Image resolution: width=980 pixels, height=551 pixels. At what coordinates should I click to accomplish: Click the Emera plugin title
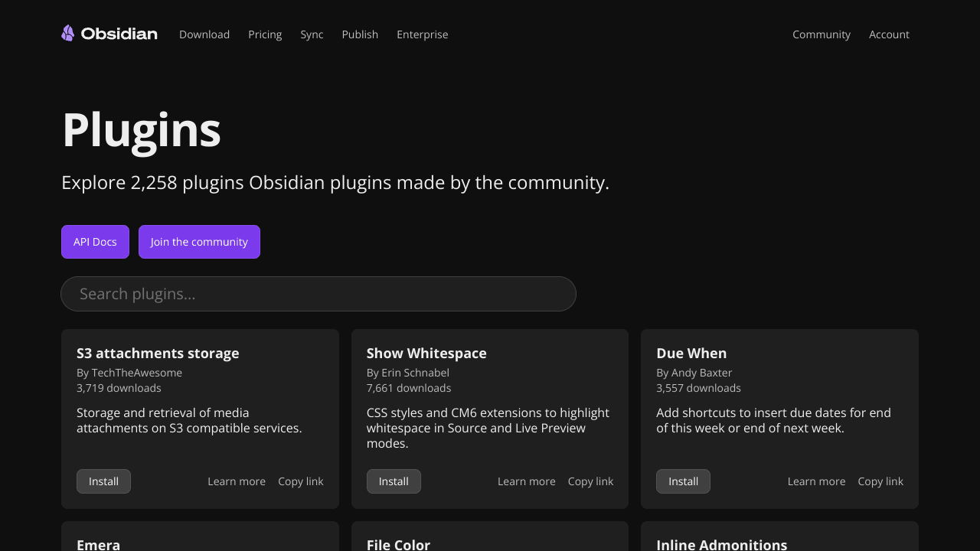98,545
